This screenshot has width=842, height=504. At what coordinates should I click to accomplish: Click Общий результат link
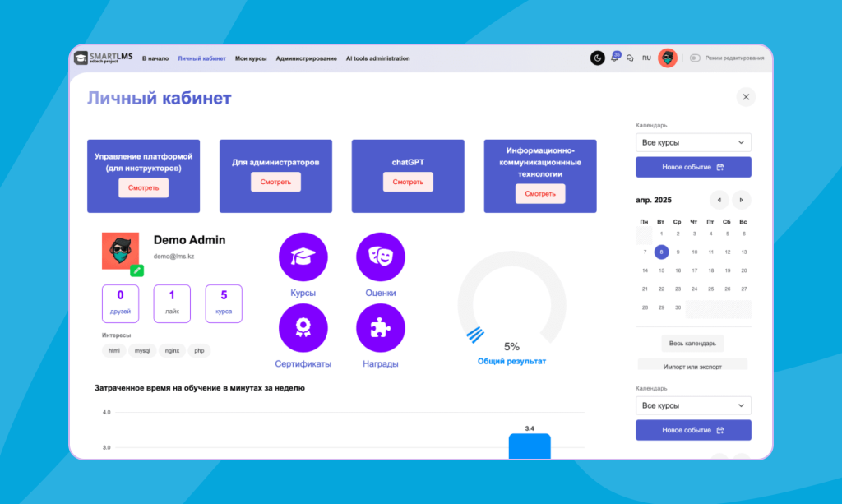point(511,361)
